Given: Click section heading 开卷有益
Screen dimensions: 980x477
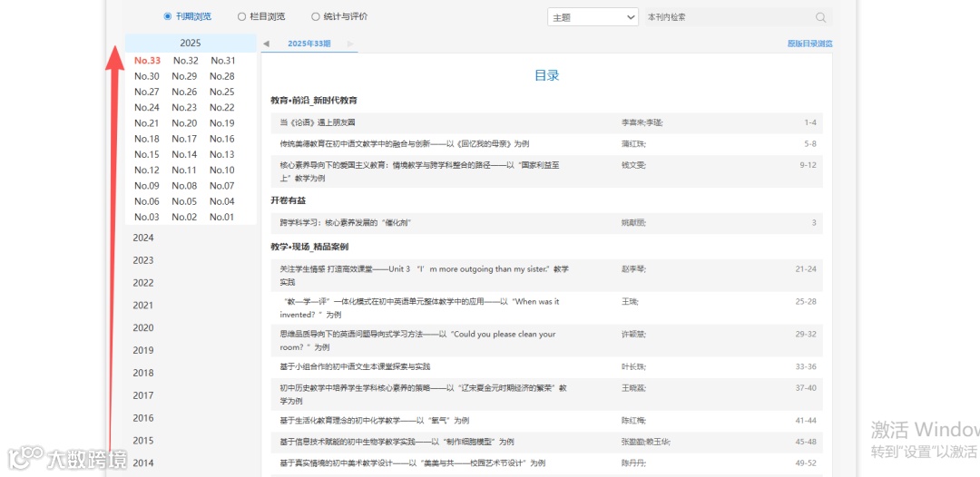Looking at the screenshot, I should coord(289,201).
